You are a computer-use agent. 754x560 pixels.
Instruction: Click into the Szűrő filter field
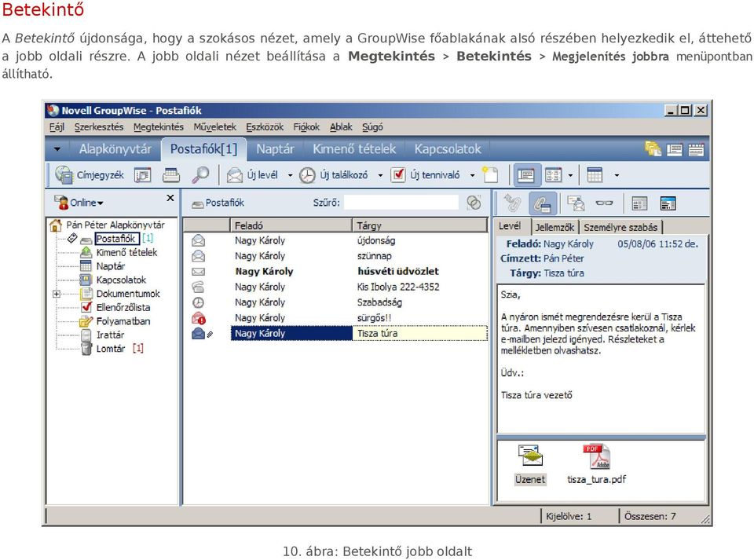click(401, 203)
